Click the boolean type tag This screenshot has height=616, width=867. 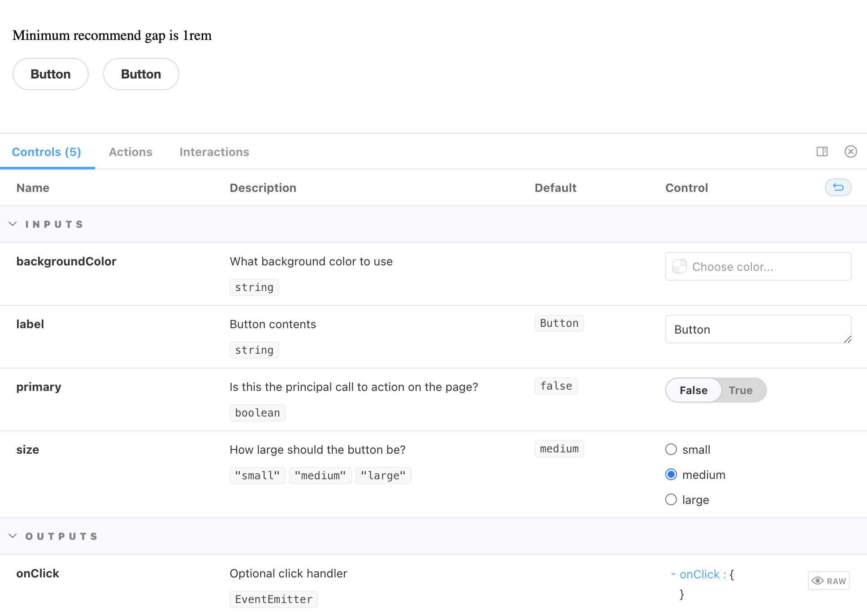257,413
